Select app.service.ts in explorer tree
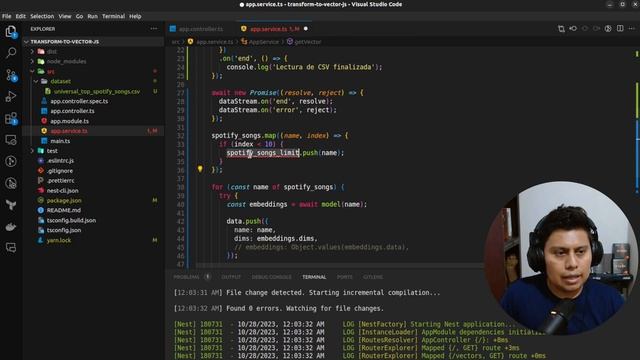This screenshot has height=360, width=640. 69,131
